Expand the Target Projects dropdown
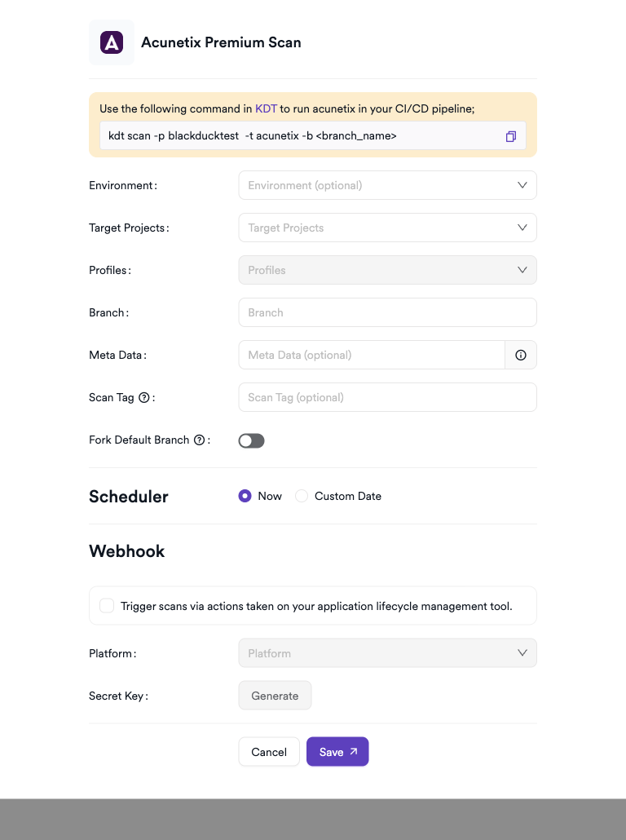This screenshot has height=840, width=626. [x=387, y=228]
